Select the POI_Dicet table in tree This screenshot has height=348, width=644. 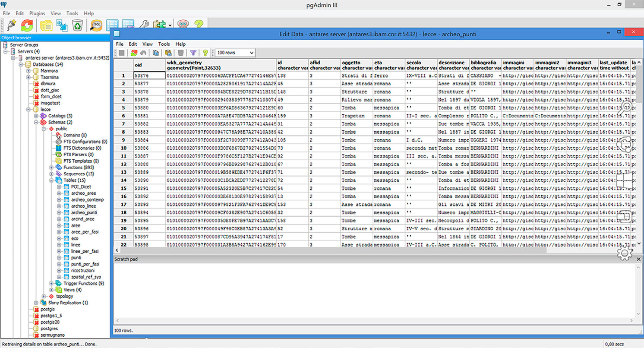click(x=81, y=187)
